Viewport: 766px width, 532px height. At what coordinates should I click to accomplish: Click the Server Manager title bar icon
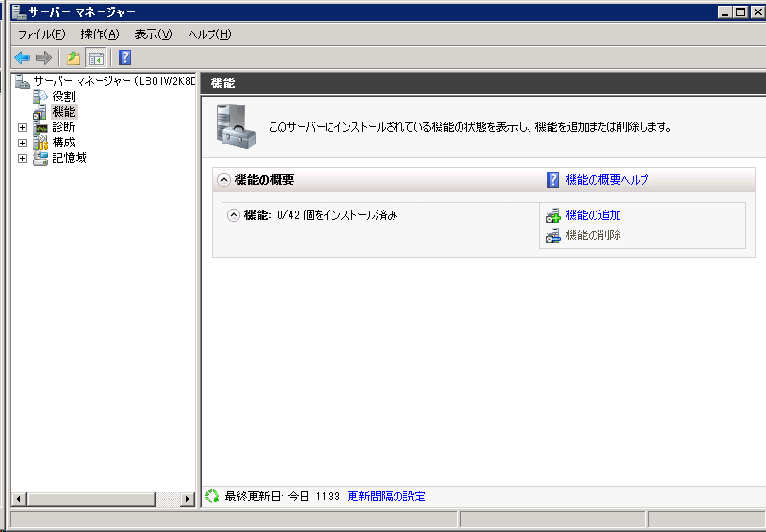pyautogui.click(x=18, y=11)
